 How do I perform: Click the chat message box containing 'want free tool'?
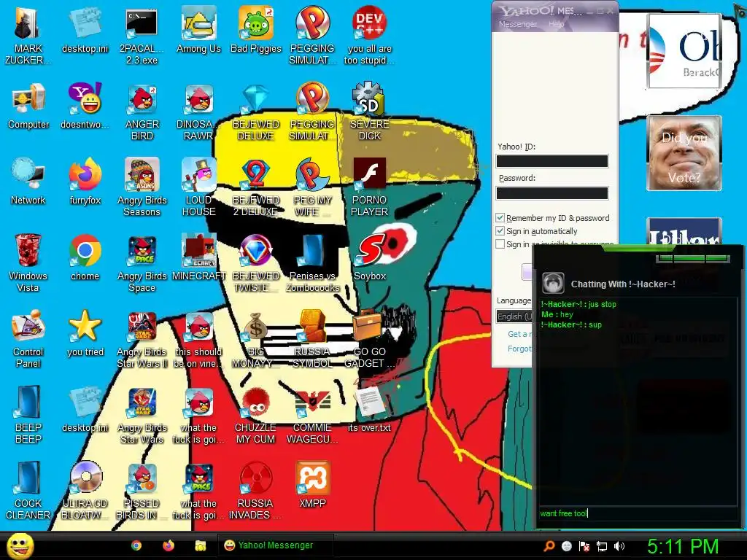click(x=638, y=513)
